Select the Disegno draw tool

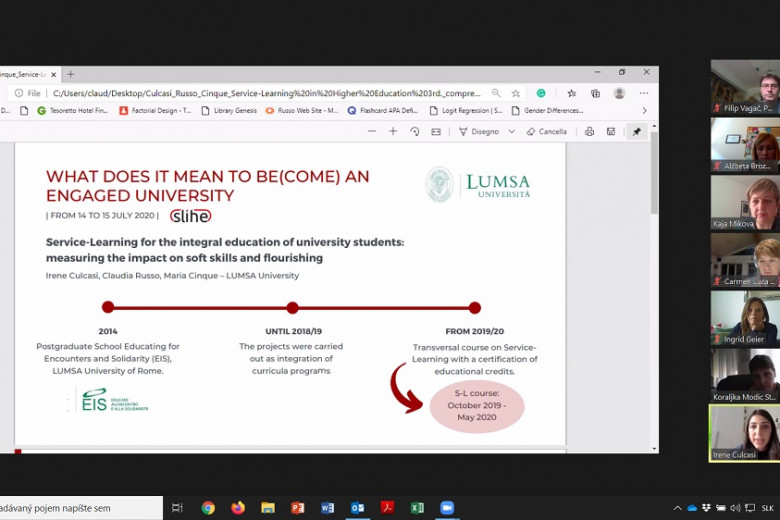479,131
